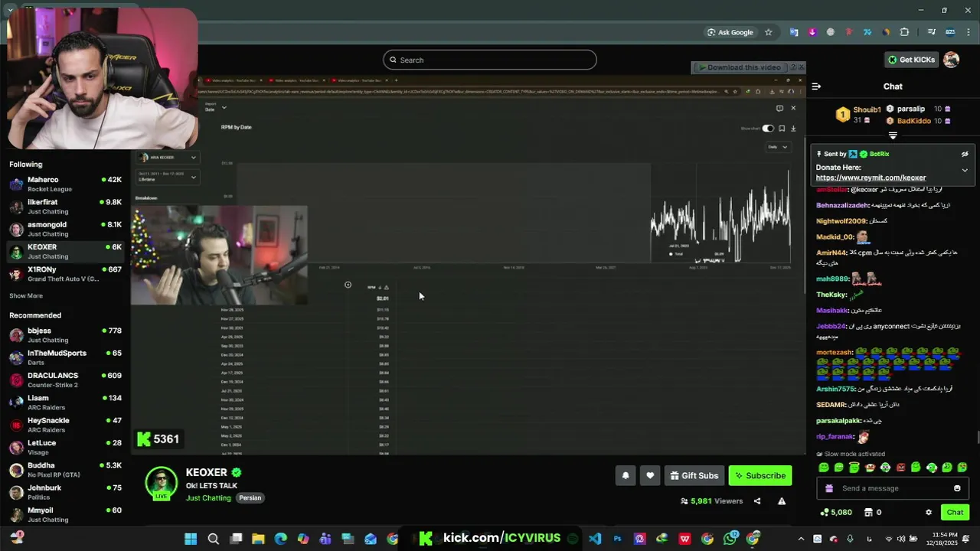Open DRACULANCS recommended channel

(x=65, y=380)
